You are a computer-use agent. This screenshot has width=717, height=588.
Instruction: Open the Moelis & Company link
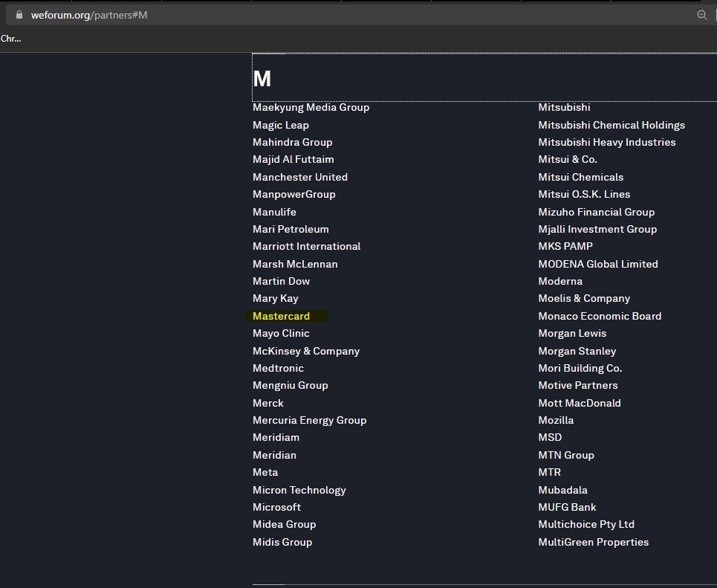pos(584,298)
